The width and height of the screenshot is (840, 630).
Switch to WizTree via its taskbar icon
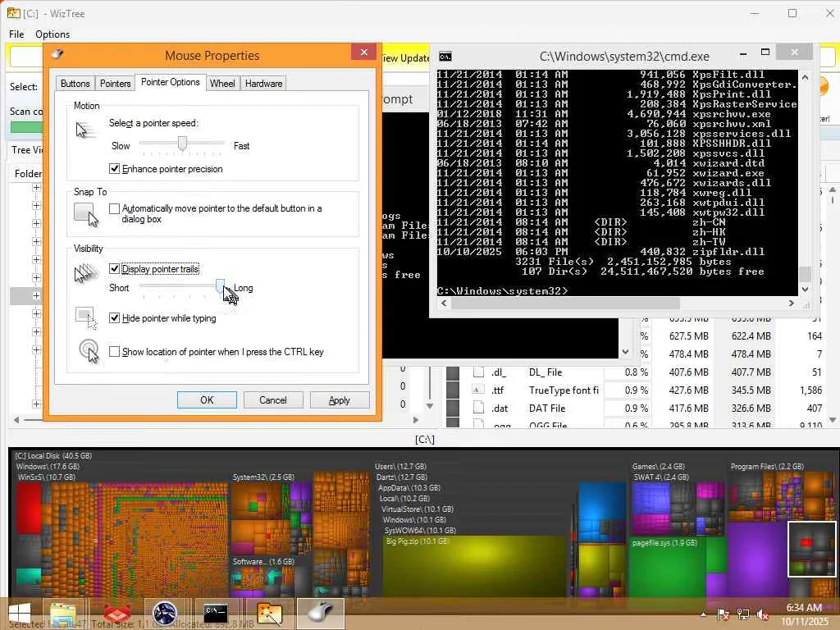point(269,614)
